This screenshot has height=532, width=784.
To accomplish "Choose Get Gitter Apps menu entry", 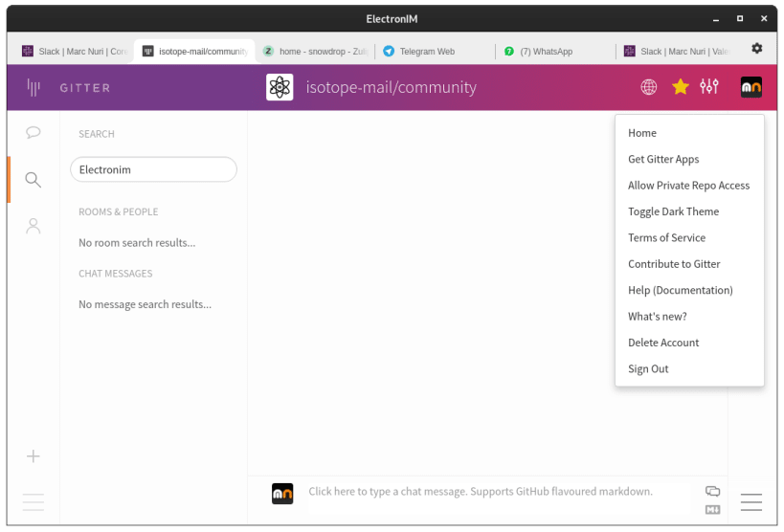I will pos(689,159).
